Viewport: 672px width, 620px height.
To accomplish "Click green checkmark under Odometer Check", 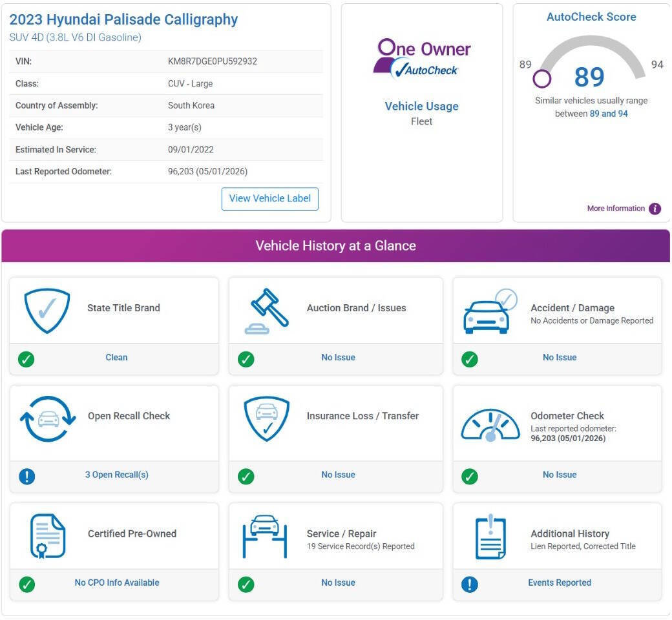I will [470, 476].
